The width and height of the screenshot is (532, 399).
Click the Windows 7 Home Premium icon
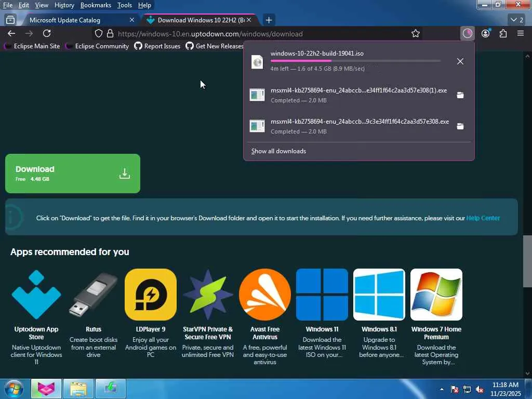(436, 295)
